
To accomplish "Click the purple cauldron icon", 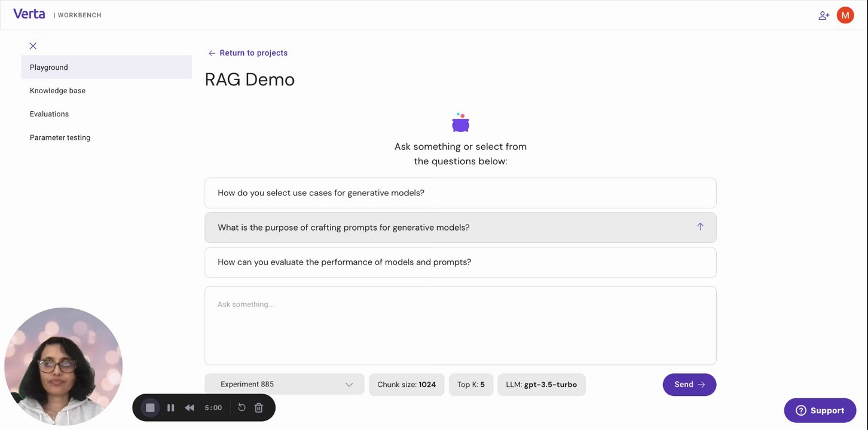I will 460,123.
